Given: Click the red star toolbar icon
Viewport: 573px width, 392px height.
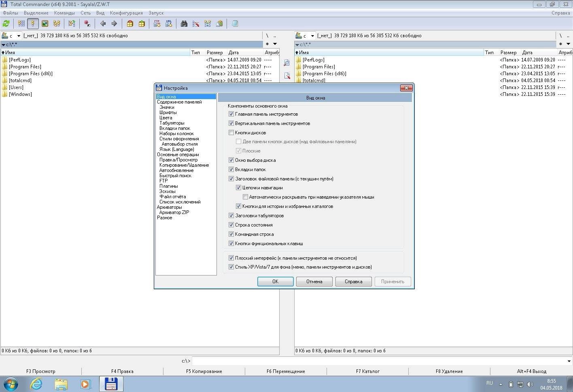Looking at the screenshot, I should 87,23.
